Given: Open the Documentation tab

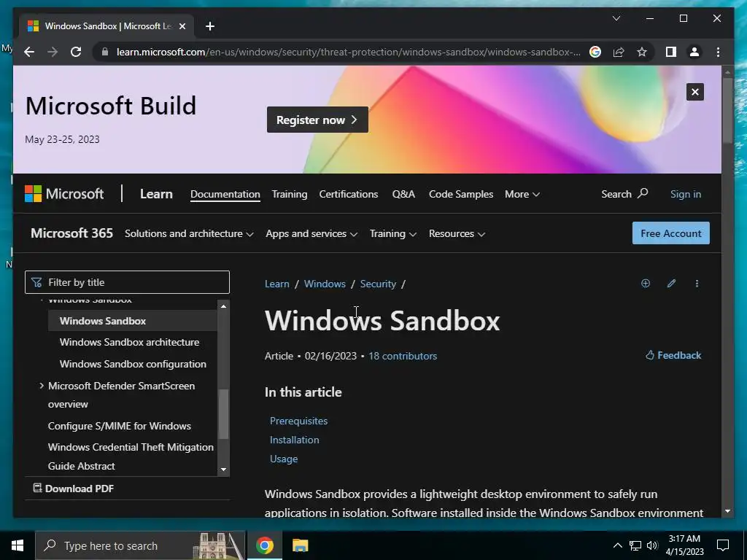Looking at the screenshot, I should pyautogui.click(x=225, y=194).
